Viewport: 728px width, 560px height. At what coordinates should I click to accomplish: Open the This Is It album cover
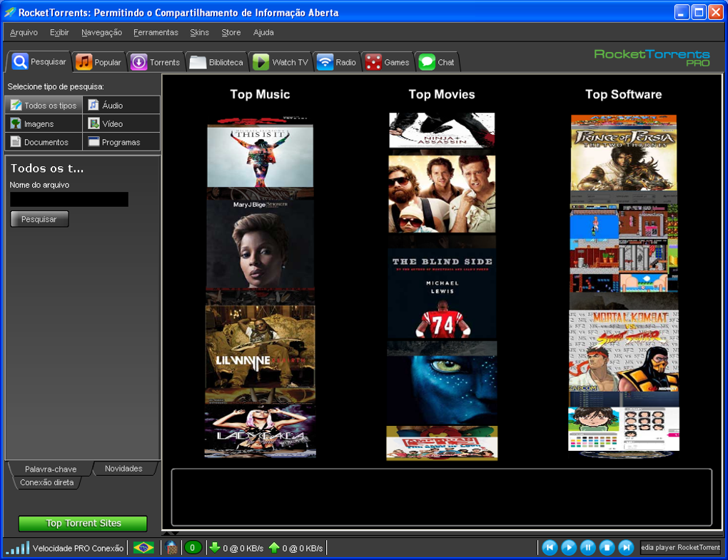(x=261, y=156)
